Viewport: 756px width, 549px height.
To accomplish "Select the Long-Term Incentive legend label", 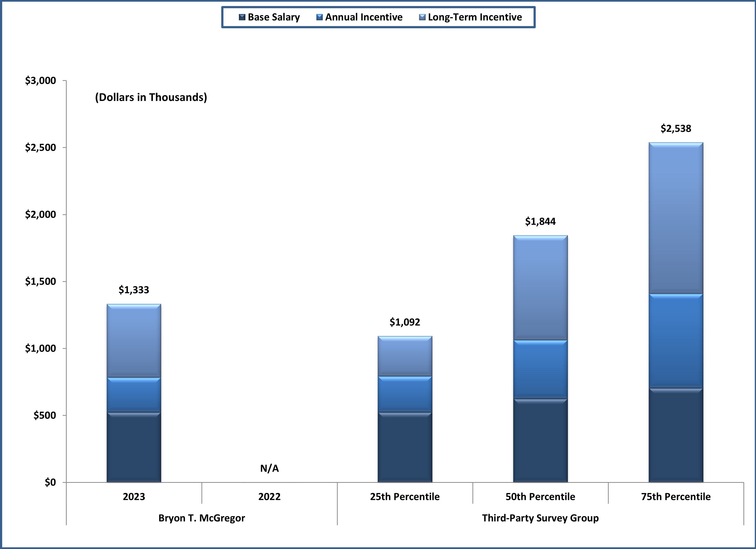I will pyautogui.click(x=475, y=17).
